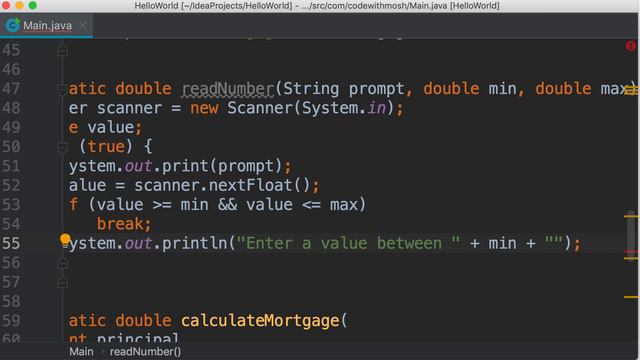Image resolution: width=640 pixels, height=360 pixels.
Task: Click the readNumber method name on line 47
Action: pos(227,89)
